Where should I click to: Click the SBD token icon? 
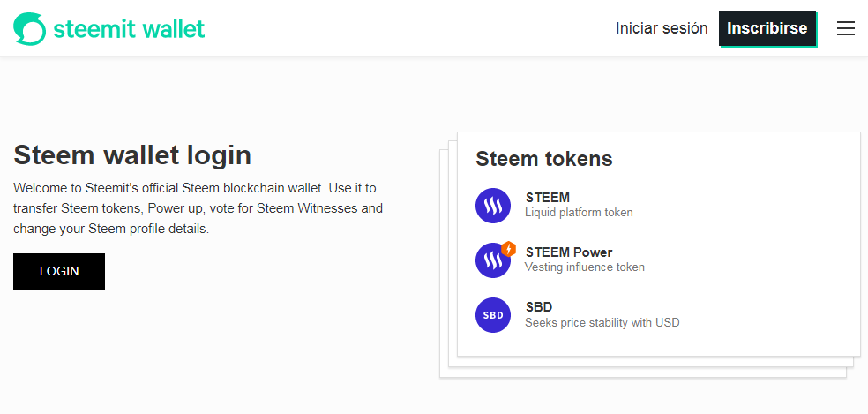tap(493, 315)
